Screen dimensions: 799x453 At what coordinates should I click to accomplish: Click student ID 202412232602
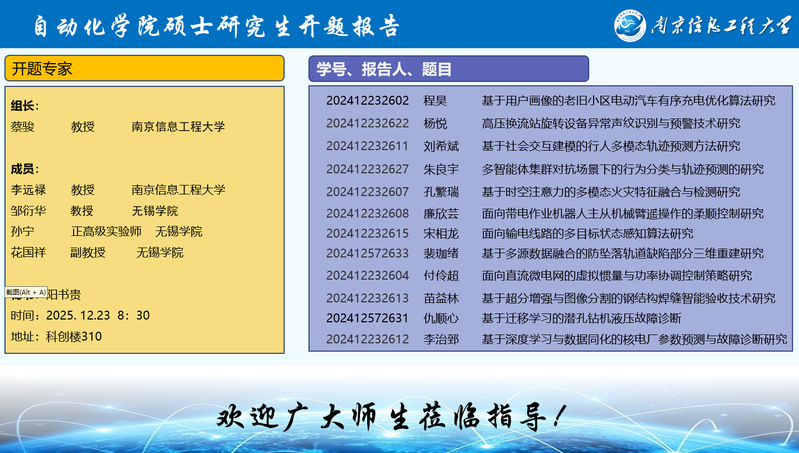367,101
